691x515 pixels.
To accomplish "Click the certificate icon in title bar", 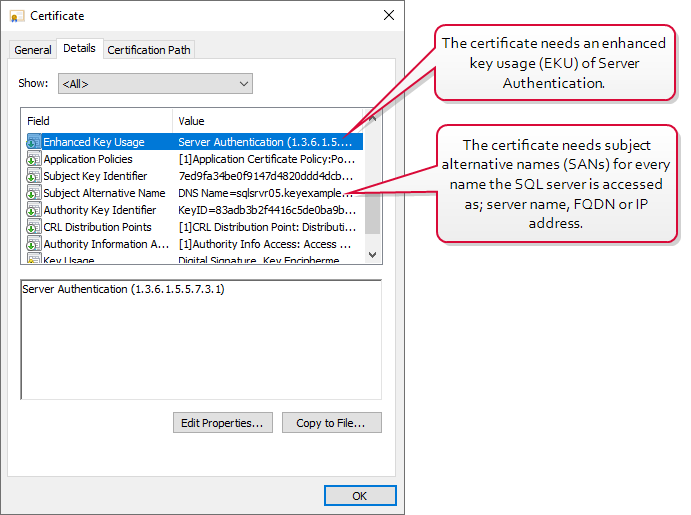I will pyautogui.click(x=17, y=16).
